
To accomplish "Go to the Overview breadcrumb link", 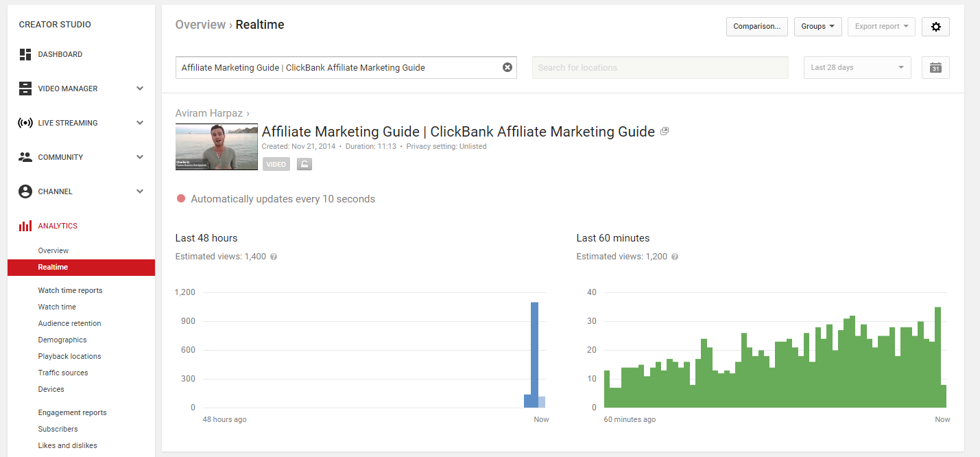I will tap(200, 25).
